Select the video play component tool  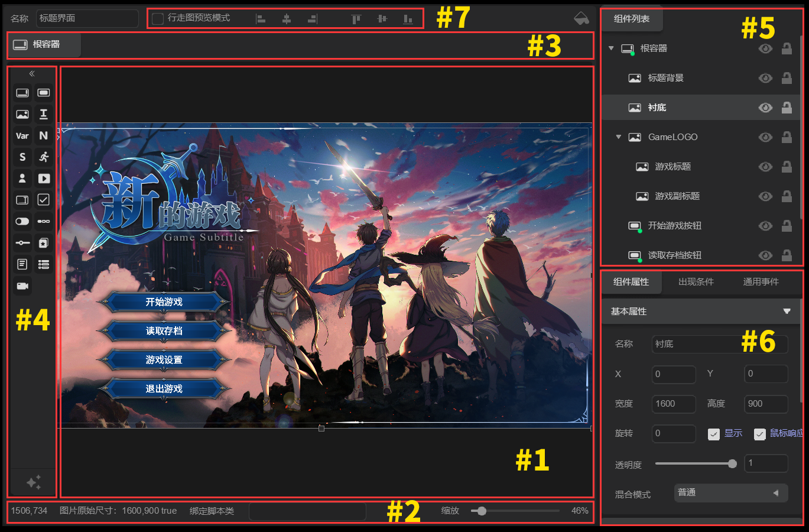(x=44, y=178)
